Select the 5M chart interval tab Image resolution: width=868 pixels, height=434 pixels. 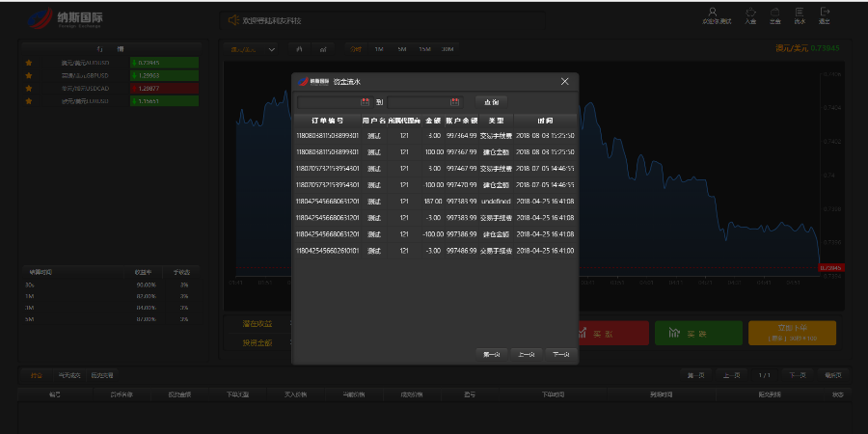pos(401,48)
